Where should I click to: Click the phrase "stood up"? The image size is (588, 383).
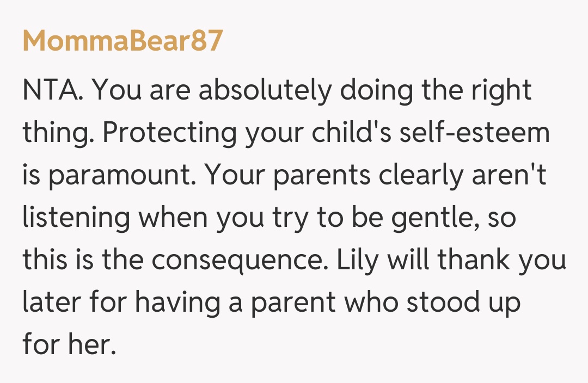coord(463,302)
